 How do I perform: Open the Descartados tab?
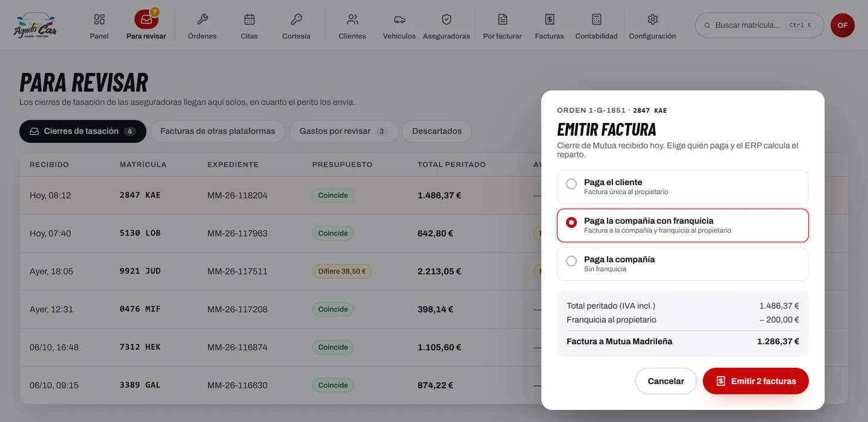tap(437, 131)
